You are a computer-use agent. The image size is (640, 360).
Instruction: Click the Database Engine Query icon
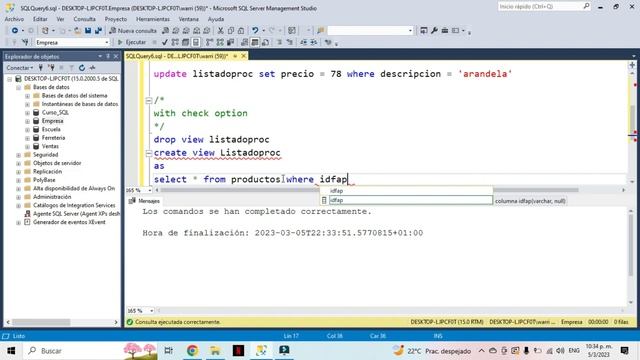point(165,31)
